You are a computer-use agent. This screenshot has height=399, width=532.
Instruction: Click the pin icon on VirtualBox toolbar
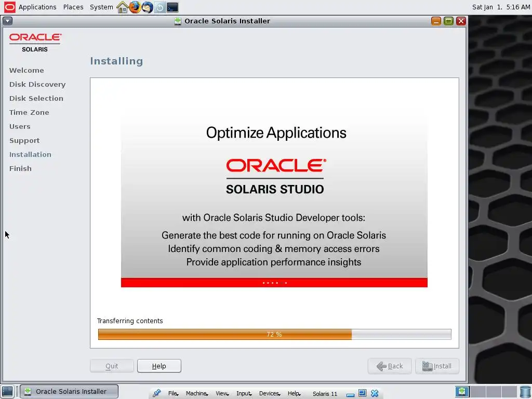point(156,393)
